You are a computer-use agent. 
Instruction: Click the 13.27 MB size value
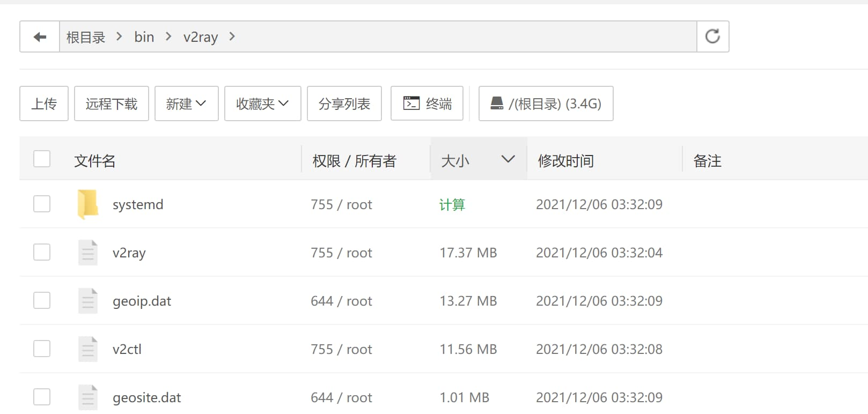pos(468,301)
